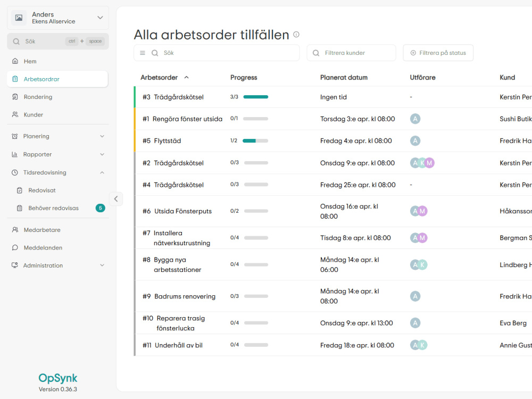Open the Anders Ekens Allservice account dropdown
The width and height of the screenshot is (532, 399).
(x=58, y=18)
